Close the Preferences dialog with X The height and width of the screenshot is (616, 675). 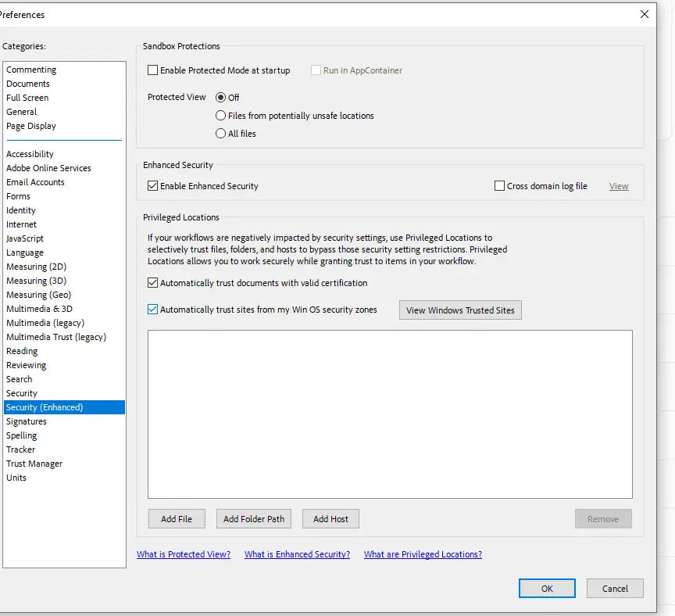pos(645,14)
